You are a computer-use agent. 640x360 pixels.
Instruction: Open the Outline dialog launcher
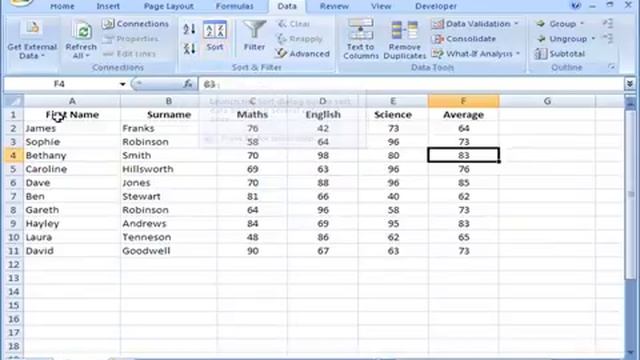(x=611, y=67)
